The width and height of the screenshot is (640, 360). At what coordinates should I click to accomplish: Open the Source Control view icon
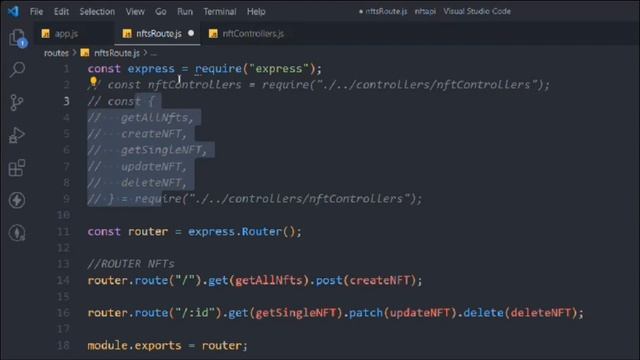click(16, 102)
